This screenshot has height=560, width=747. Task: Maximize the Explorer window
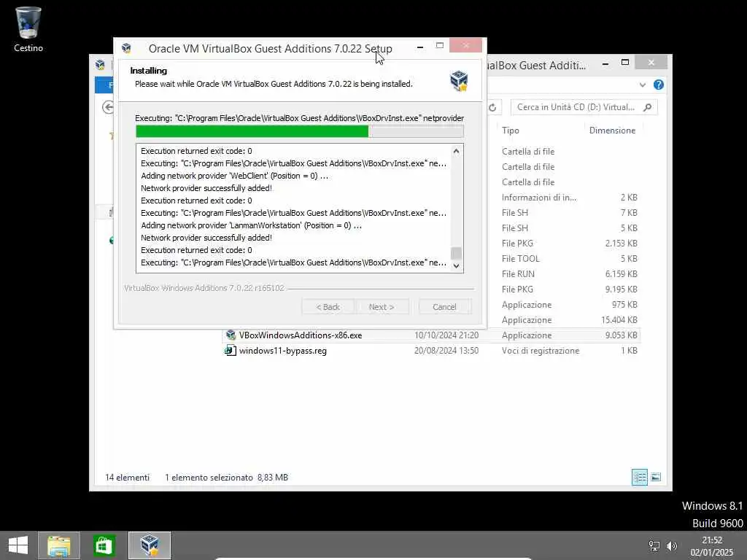tap(625, 63)
